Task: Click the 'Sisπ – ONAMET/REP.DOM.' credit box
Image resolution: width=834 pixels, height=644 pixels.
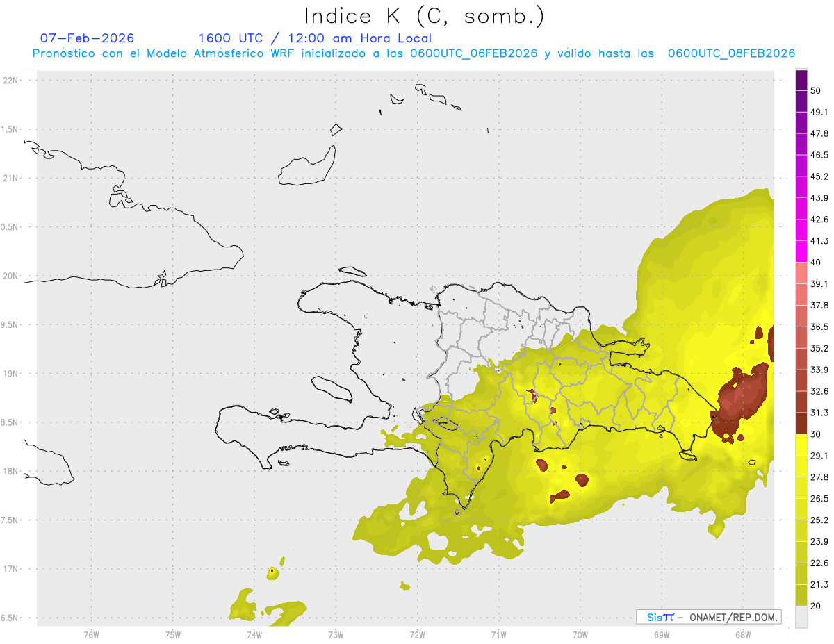Action: (709, 617)
